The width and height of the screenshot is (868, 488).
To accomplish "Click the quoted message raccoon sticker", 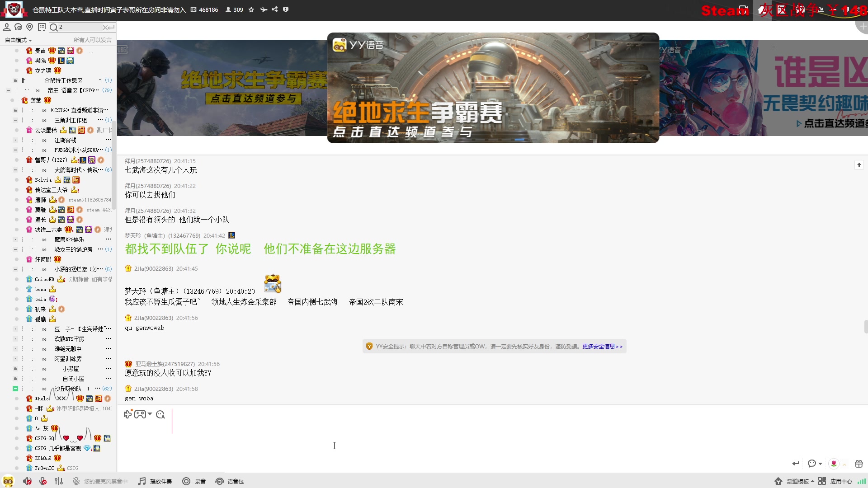I will [273, 283].
